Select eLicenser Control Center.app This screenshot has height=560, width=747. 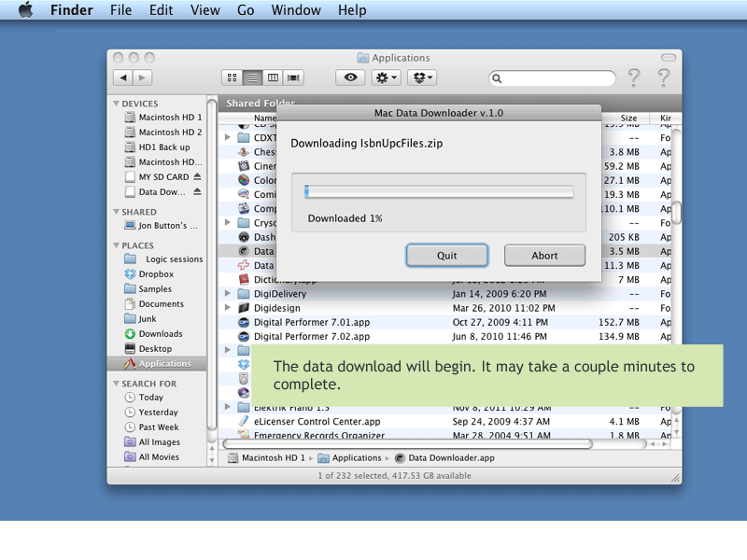click(317, 422)
